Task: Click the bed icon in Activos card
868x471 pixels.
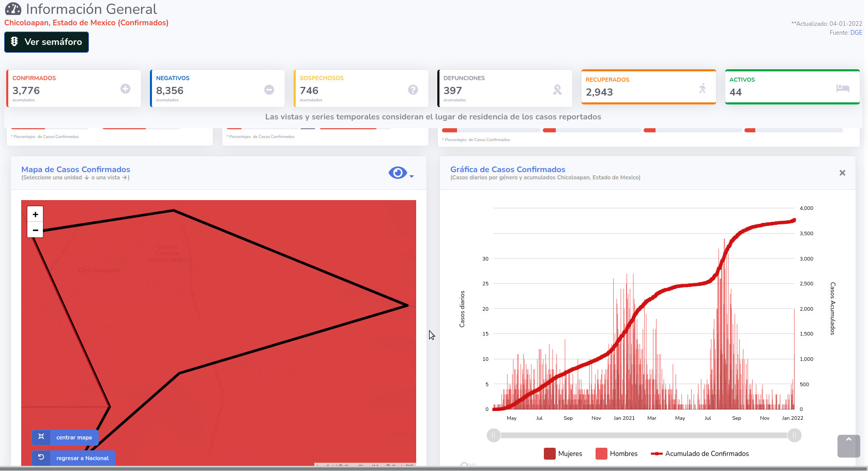Action: [x=843, y=88]
